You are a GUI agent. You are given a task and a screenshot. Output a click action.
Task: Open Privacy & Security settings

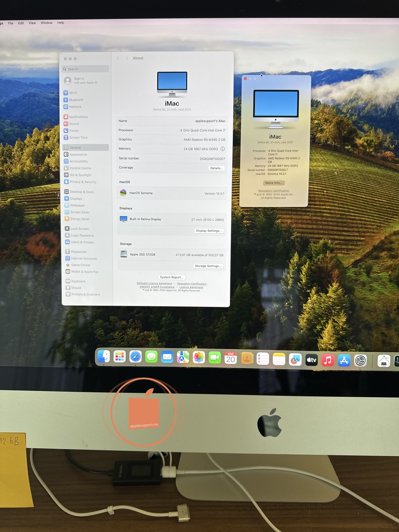tap(80, 182)
